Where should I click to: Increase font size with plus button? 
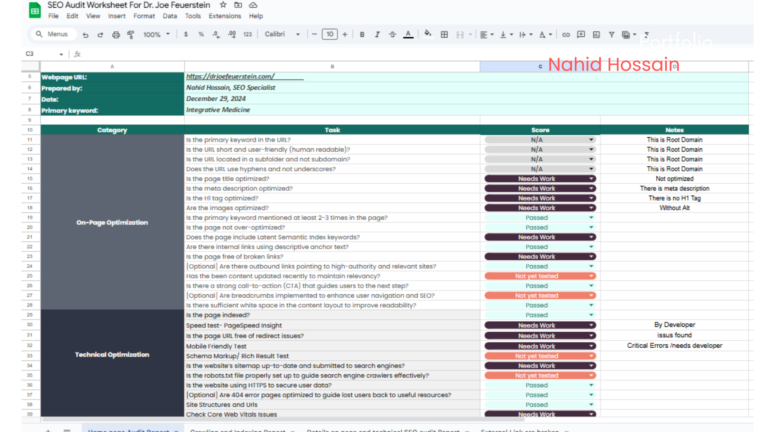pyautogui.click(x=345, y=34)
